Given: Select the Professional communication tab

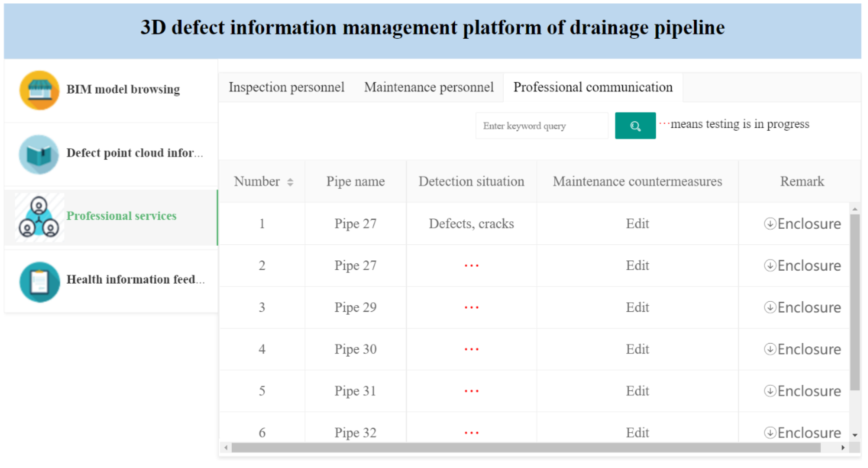Looking at the screenshot, I should [x=593, y=87].
